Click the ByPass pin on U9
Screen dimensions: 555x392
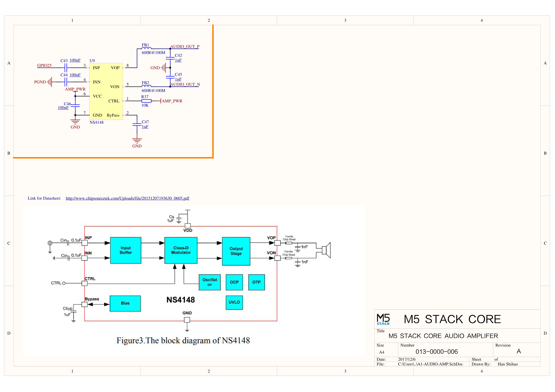113,115
